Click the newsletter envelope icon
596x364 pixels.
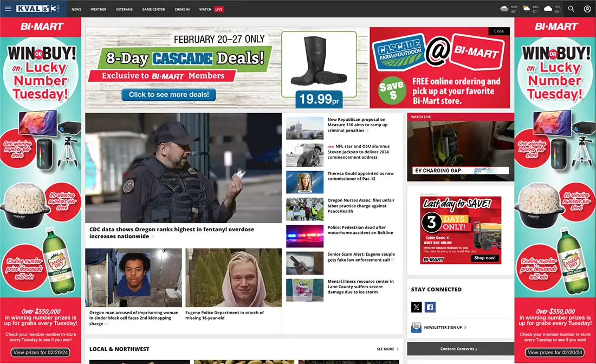point(416,327)
